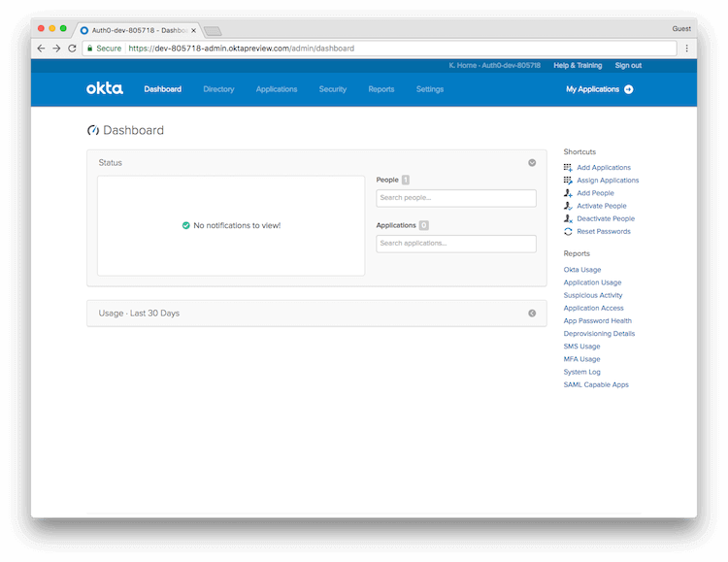728x562 pixels.
Task: Open Chrome's three-dot menu
Action: (686, 48)
